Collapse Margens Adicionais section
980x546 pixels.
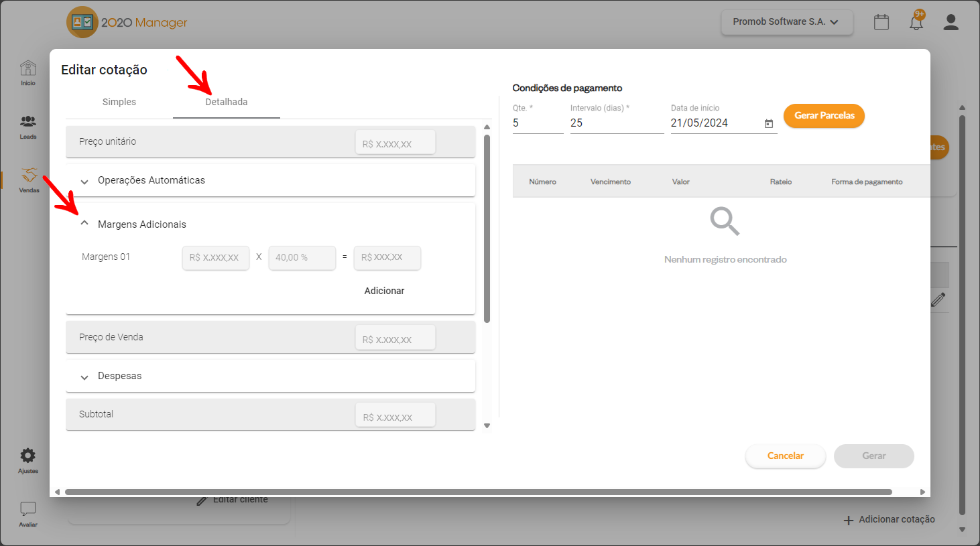coord(84,223)
